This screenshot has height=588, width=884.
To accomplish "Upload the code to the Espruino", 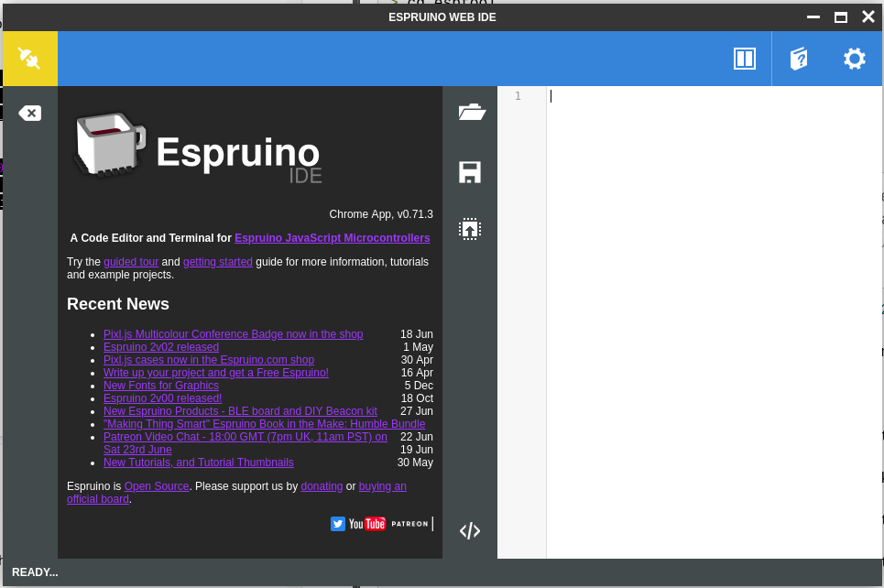I will [470, 229].
